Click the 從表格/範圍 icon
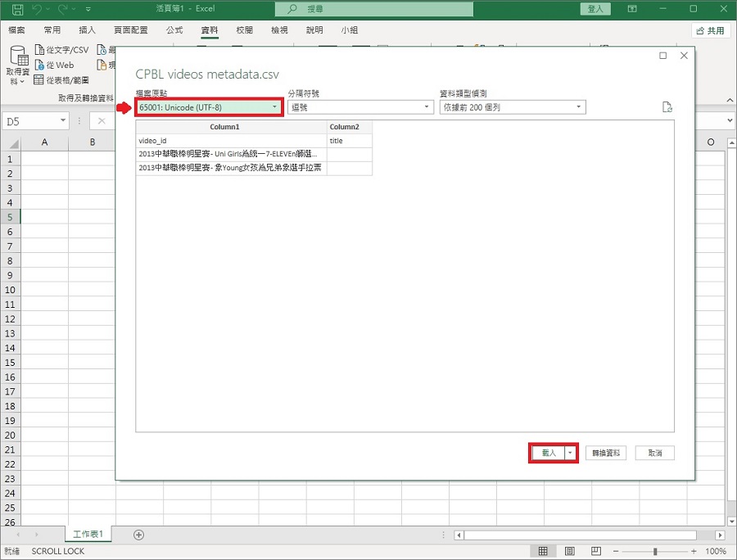 [x=39, y=80]
